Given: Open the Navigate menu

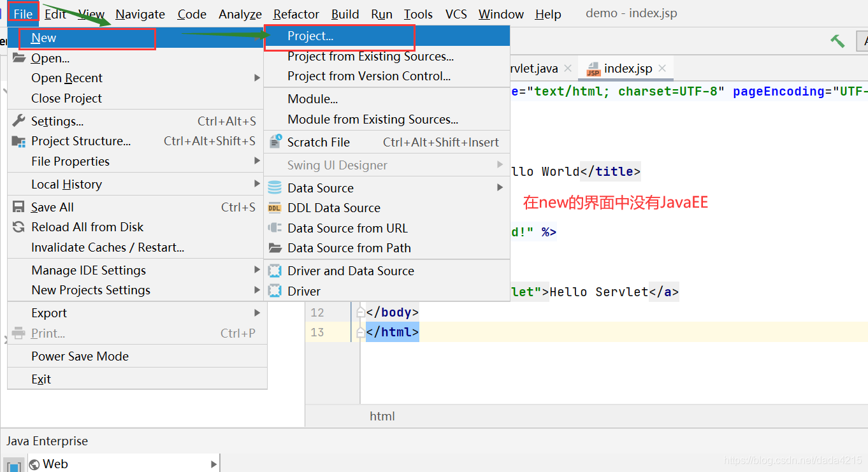Looking at the screenshot, I should tap(140, 14).
